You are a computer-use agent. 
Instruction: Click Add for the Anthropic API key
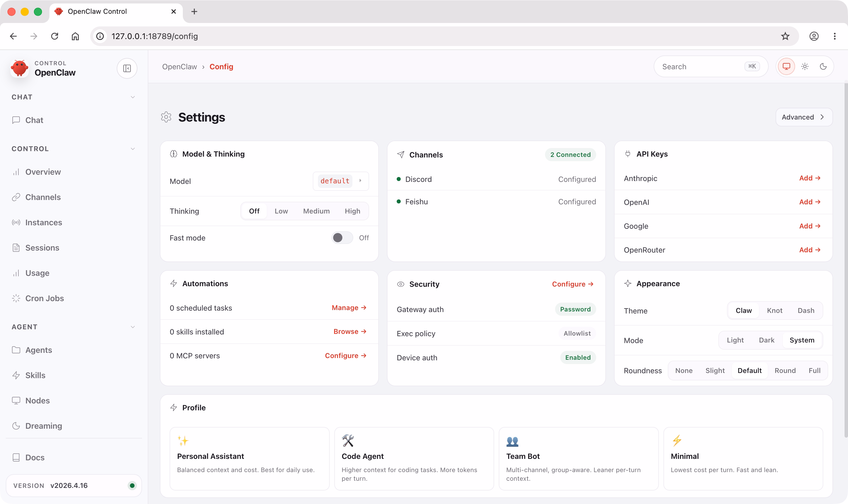pyautogui.click(x=809, y=178)
